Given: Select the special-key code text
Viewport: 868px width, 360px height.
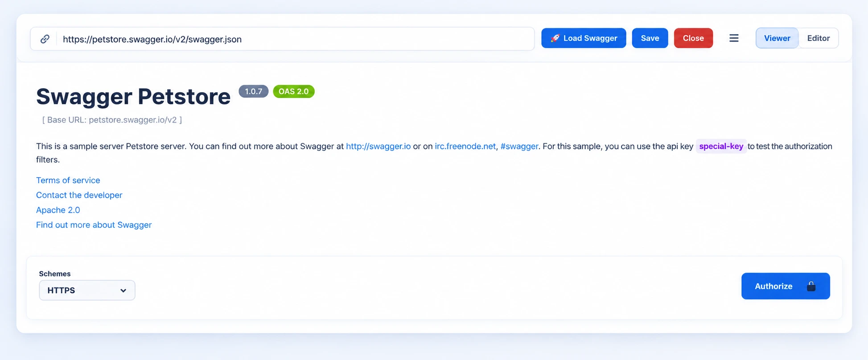Looking at the screenshot, I should (721, 146).
